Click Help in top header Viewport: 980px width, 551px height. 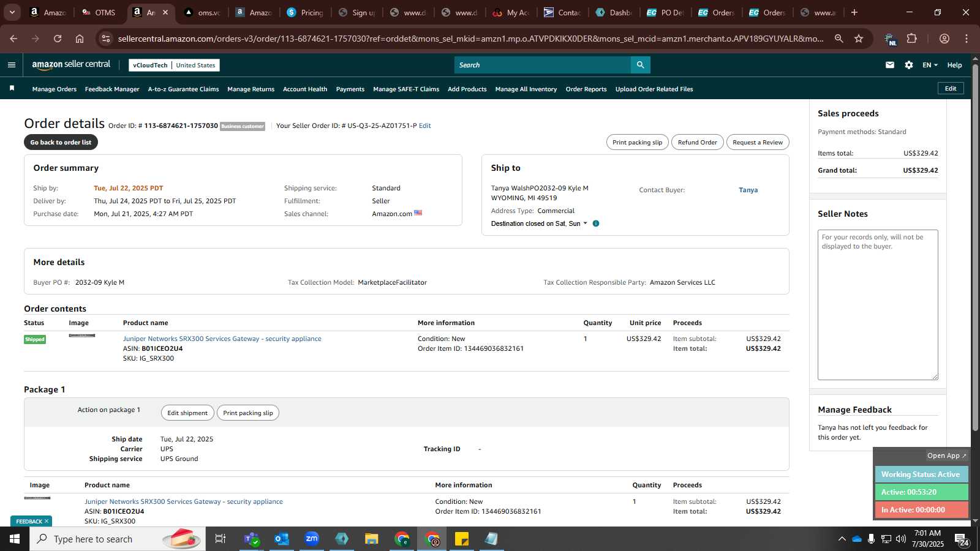[x=954, y=65]
